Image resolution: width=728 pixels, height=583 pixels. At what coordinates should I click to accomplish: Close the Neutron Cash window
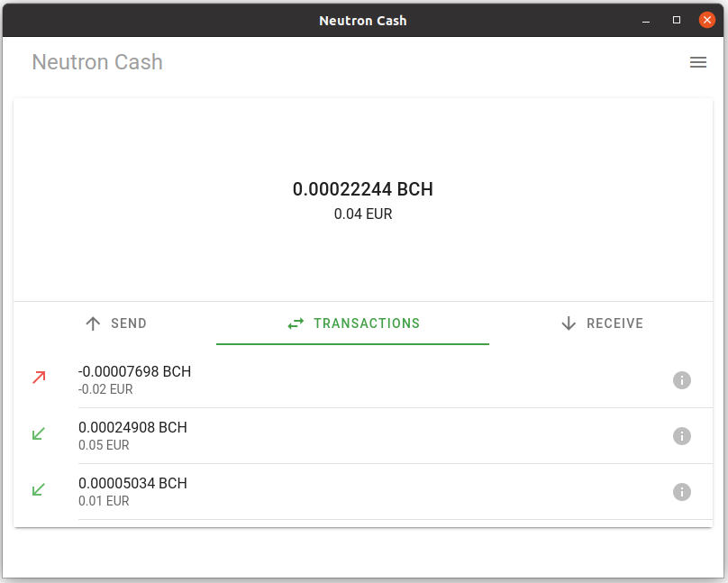[x=706, y=20]
